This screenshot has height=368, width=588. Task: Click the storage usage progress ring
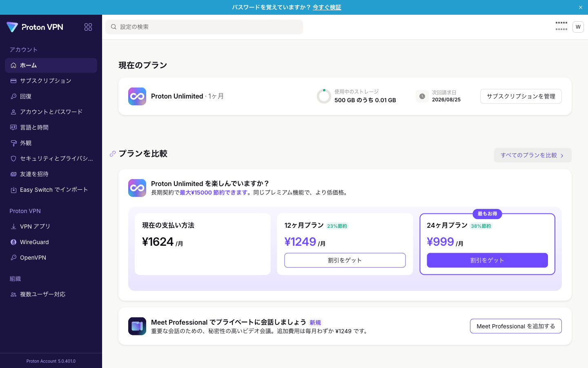pos(324,96)
